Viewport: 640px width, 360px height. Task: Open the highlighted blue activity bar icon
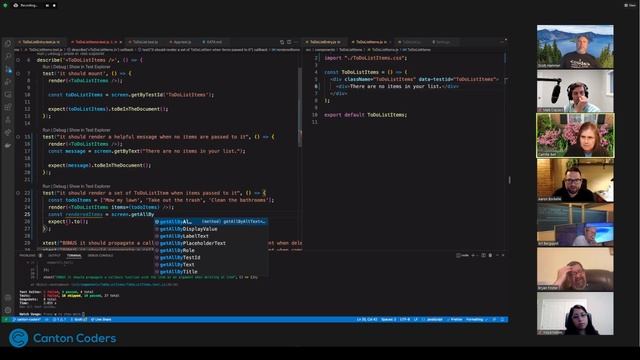(x=9, y=69)
